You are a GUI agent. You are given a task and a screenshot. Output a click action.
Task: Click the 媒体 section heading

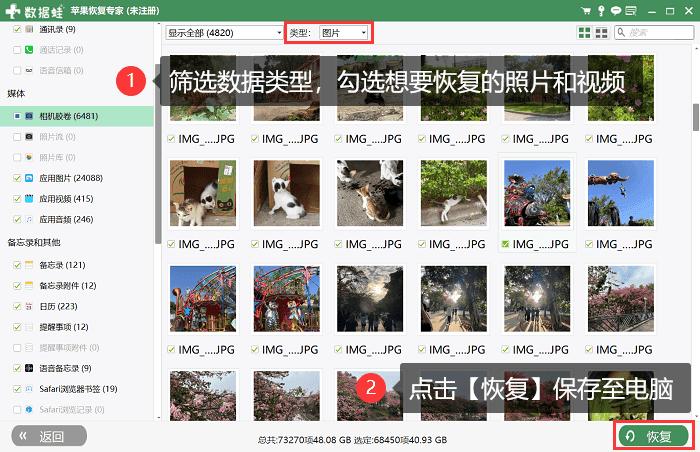[x=16, y=93]
